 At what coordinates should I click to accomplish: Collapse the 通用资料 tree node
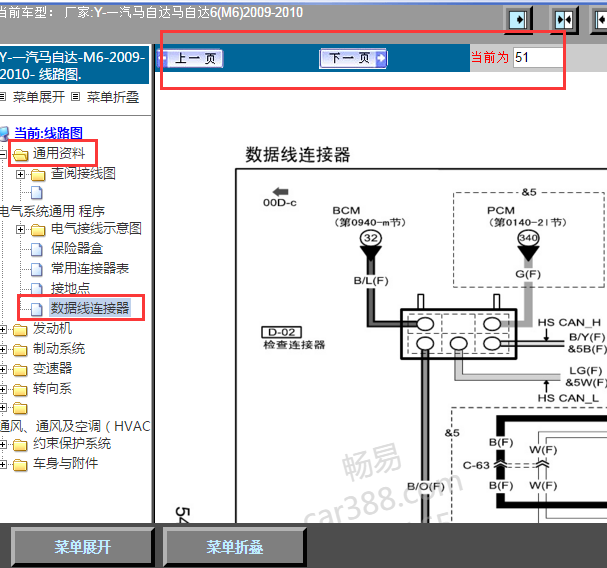(3, 154)
